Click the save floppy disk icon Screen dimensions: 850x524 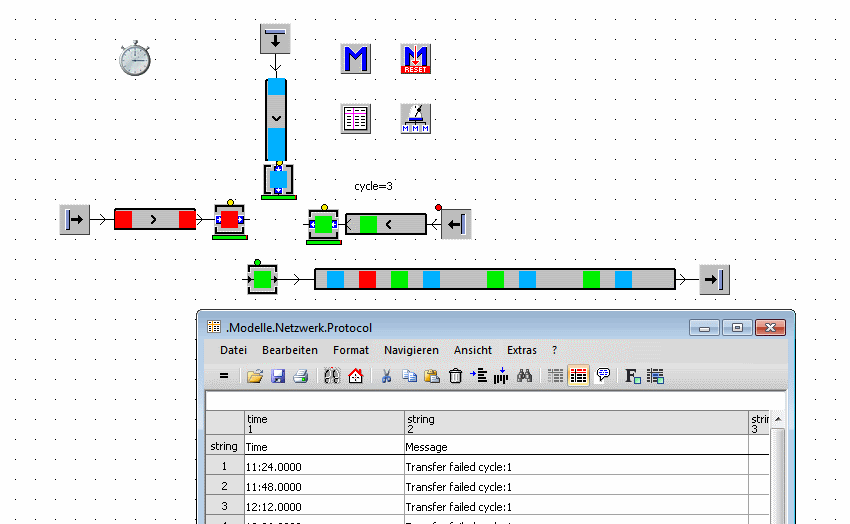pyautogui.click(x=278, y=376)
